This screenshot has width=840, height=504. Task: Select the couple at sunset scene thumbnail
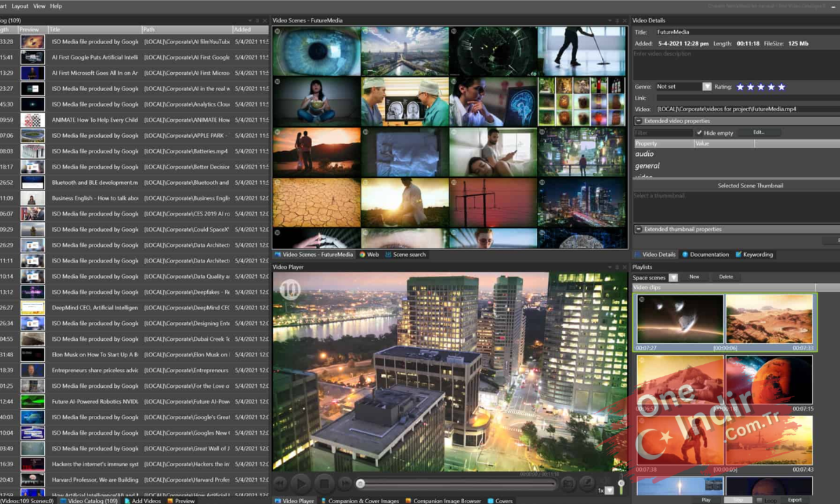tap(316, 151)
